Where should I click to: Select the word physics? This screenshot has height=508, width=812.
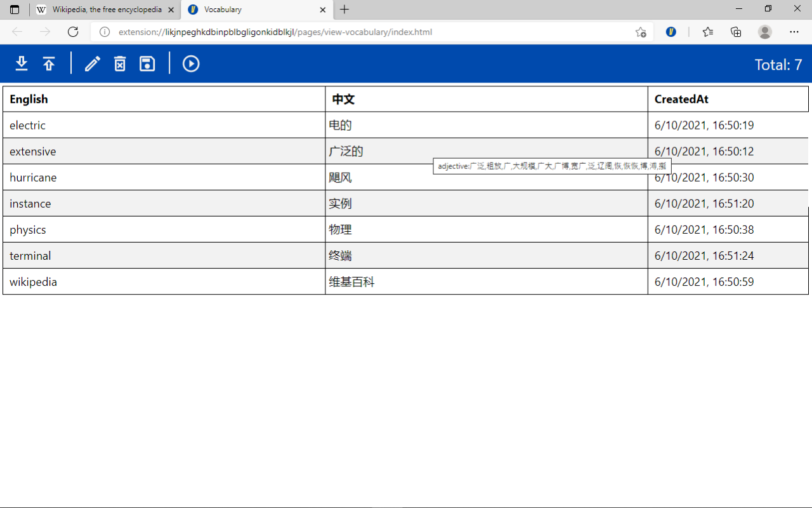coord(27,229)
